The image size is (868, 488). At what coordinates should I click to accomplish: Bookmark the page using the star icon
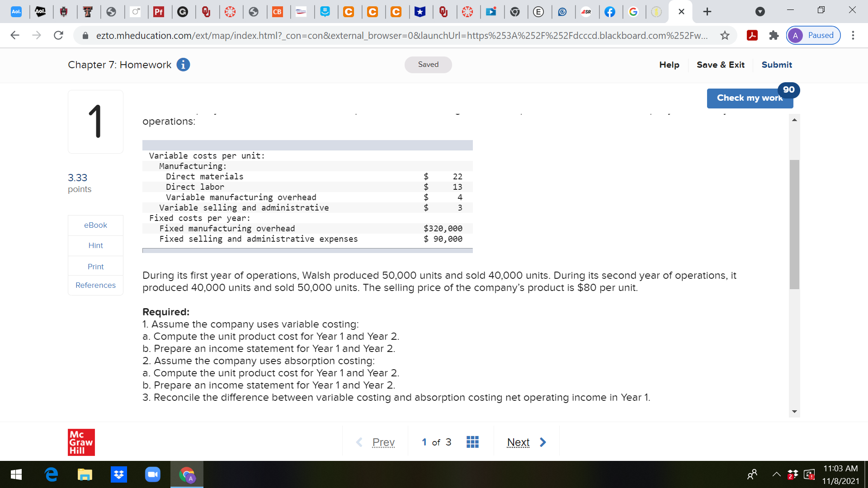coord(723,35)
